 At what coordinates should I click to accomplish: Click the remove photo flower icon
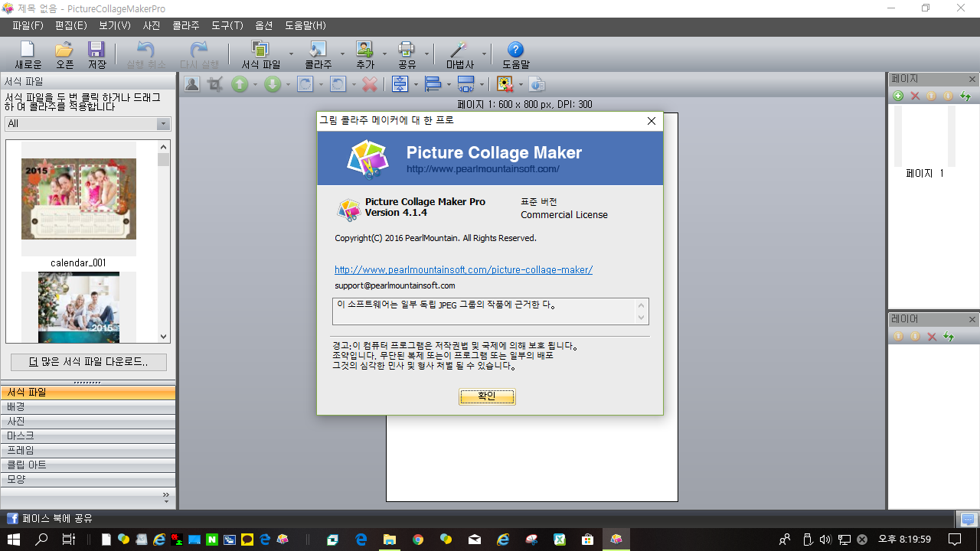505,84
